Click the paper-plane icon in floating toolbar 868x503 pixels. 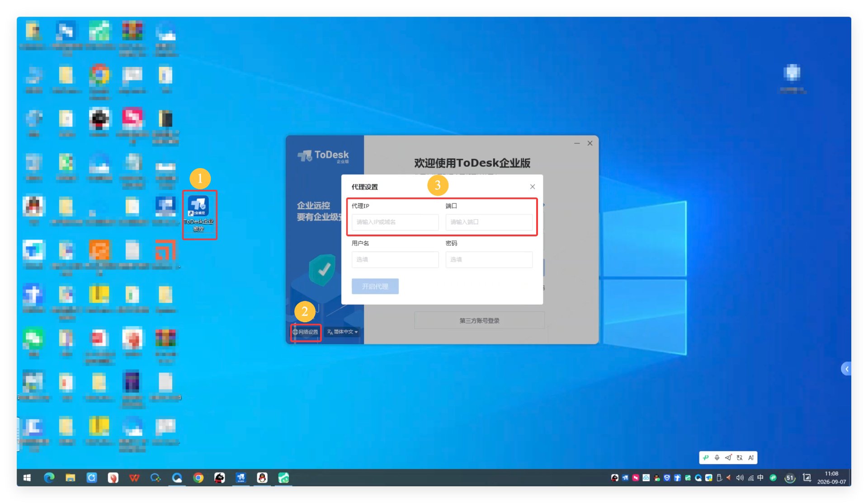pos(728,458)
